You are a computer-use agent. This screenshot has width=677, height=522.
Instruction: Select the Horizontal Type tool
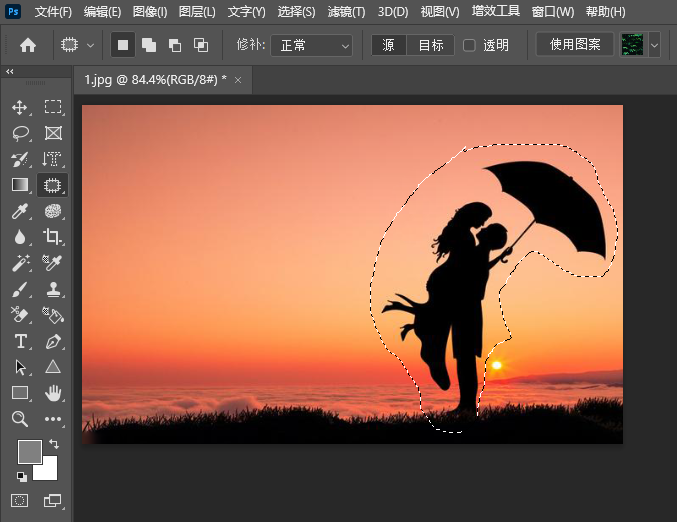pyautogui.click(x=20, y=341)
